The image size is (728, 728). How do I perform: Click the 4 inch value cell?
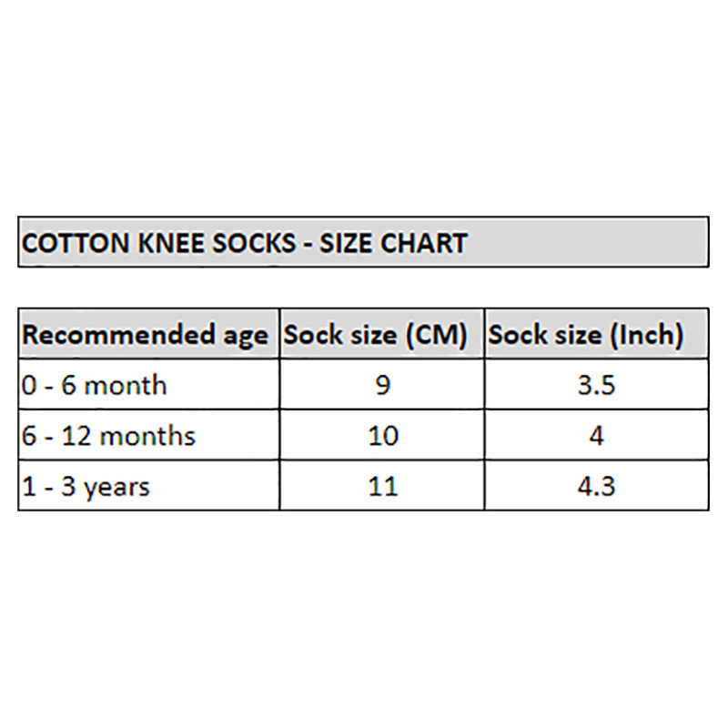click(597, 435)
